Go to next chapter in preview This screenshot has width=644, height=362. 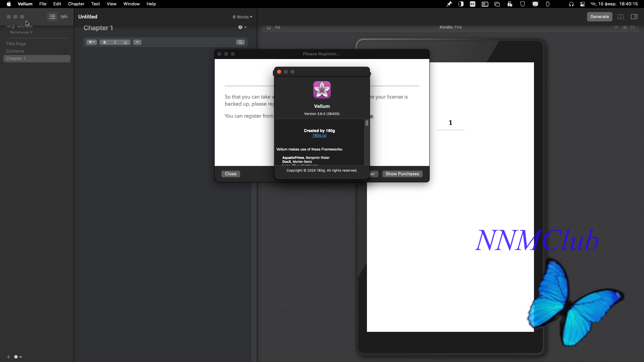click(632, 27)
